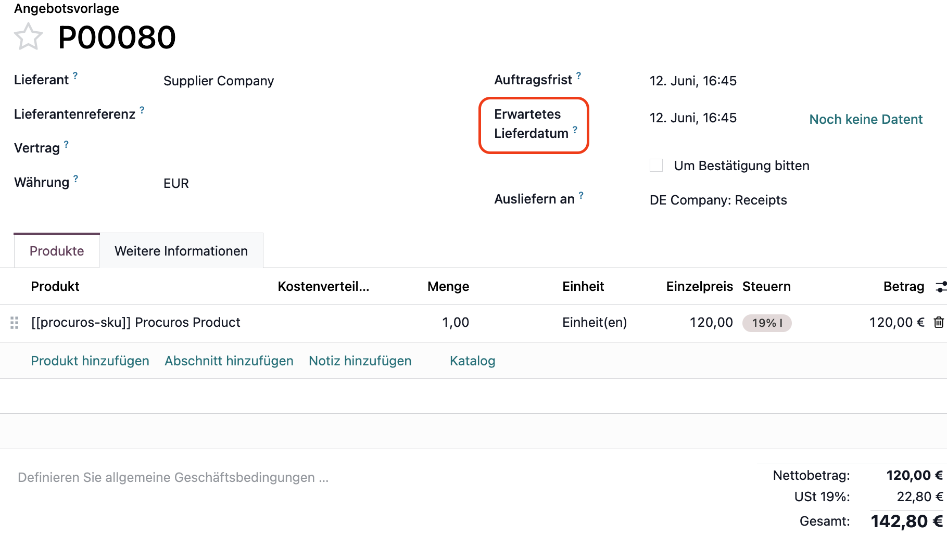Mark P00080 as favorite with the star

[x=28, y=37]
